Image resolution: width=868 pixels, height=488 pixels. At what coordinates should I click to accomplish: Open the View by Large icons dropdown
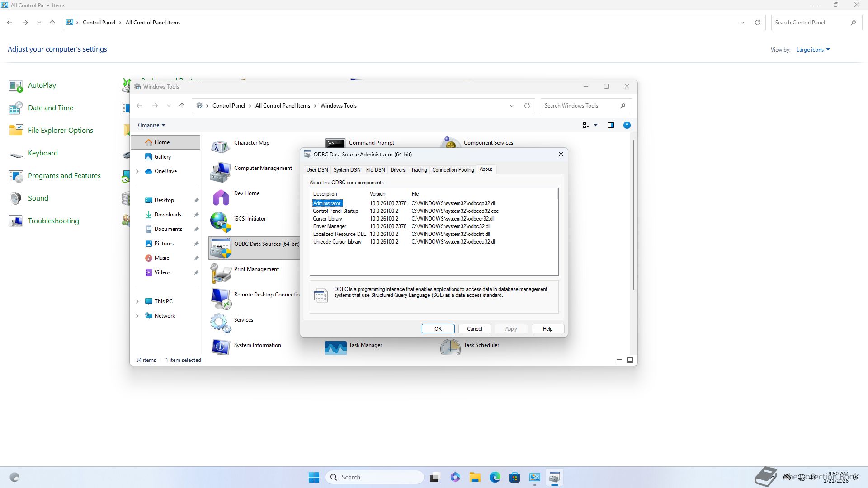[813, 50]
